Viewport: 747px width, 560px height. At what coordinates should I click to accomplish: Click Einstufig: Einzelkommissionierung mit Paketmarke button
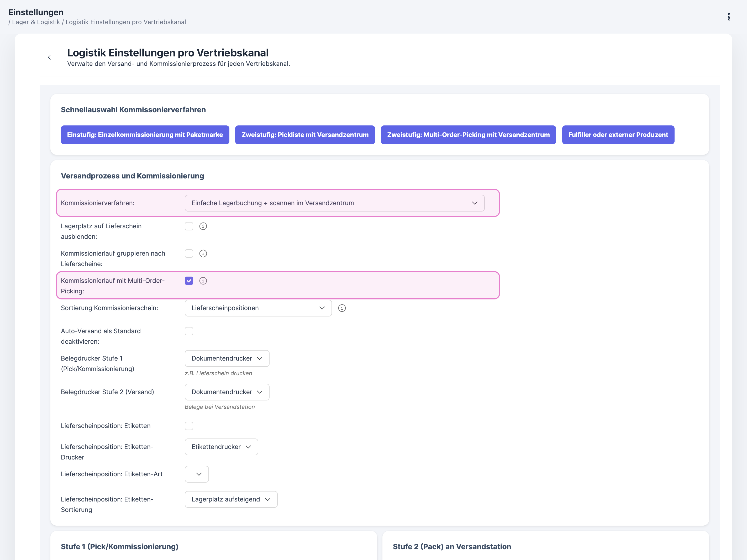pos(145,135)
